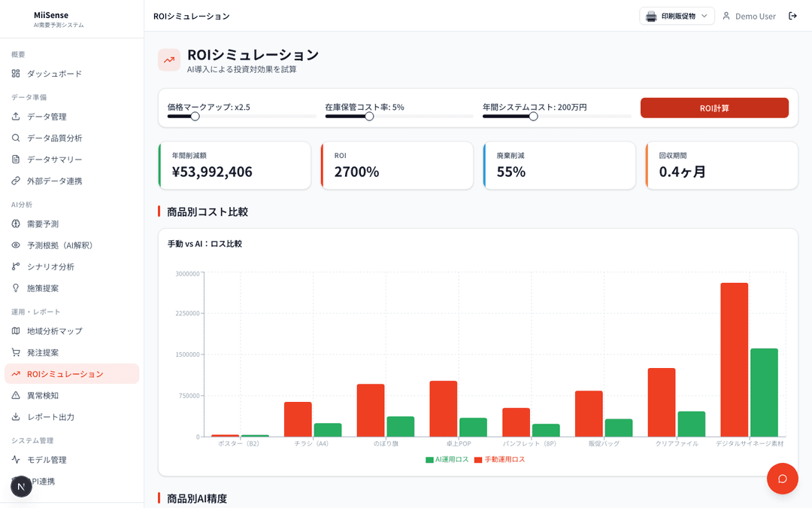This screenshot has height=508, width=812.
Task: Toggle 手動運用ロス legend entry
Action: tap(500, 459)
